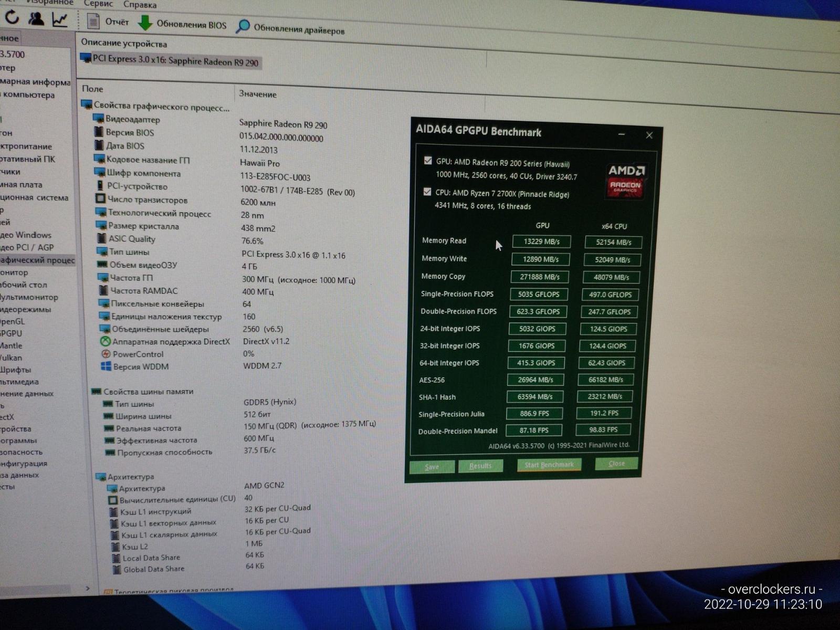This screenshot has width=840, height=630.
Task: Toggle the GPU AMD Radeon R9 200 checkbox
Action: tap(428, 161)
